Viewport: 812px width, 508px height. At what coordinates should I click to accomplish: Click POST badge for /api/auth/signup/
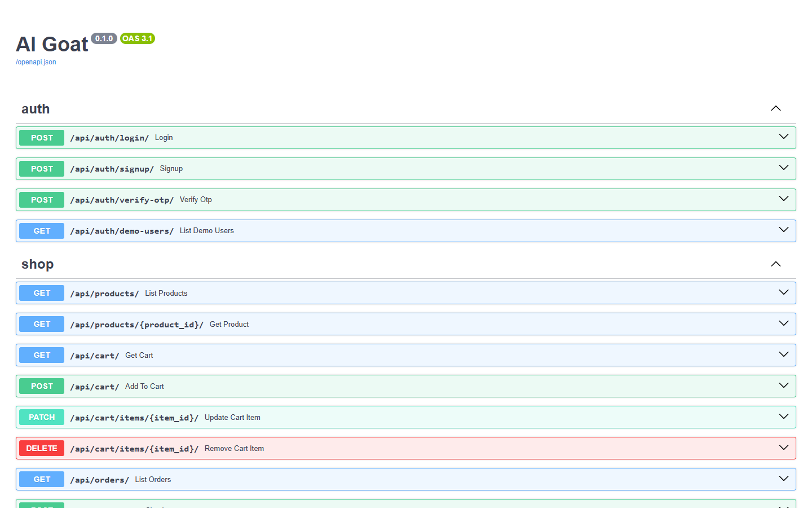pos(42,169)
